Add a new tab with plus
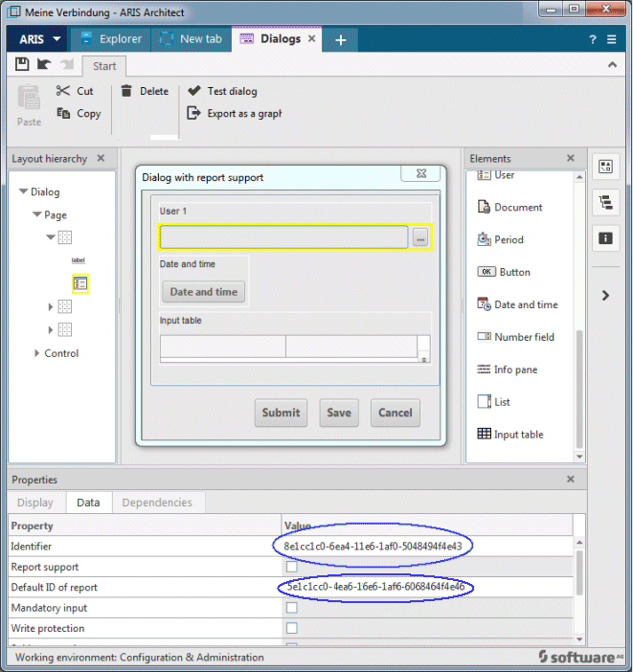Viewport: 633px width, 672px height. [x=341, y=40]
